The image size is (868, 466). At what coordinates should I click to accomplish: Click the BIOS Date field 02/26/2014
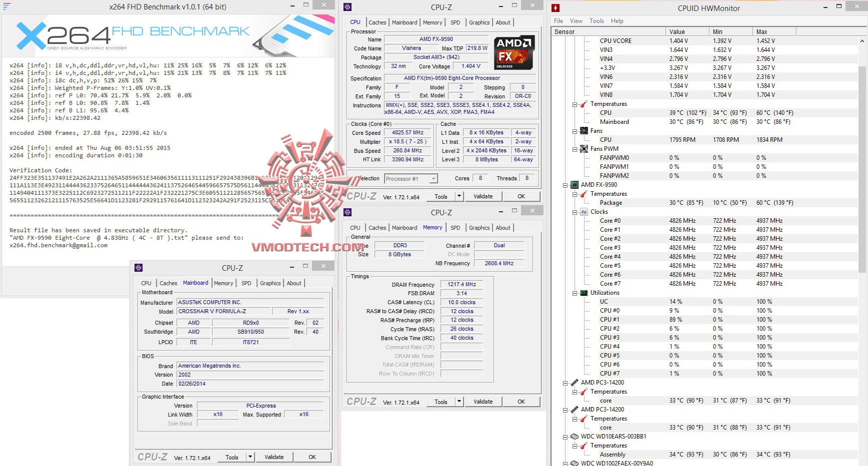(x=250, y=384)
